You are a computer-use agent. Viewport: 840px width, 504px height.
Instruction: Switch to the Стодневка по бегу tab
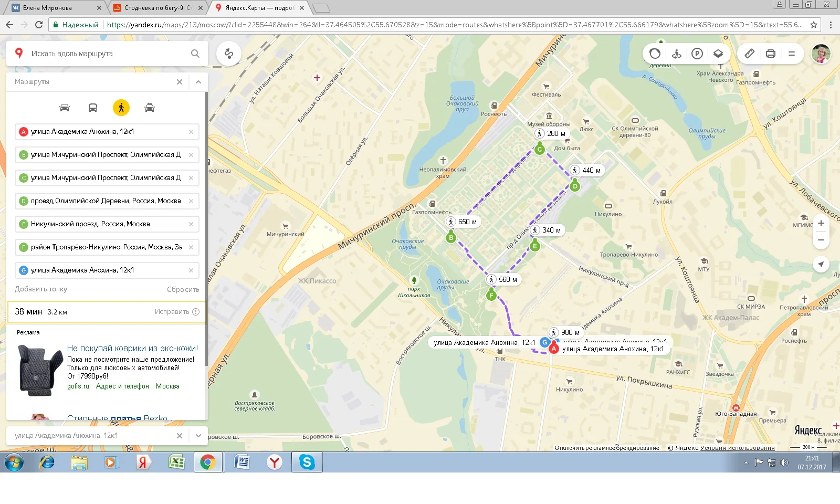coord(157,7)
